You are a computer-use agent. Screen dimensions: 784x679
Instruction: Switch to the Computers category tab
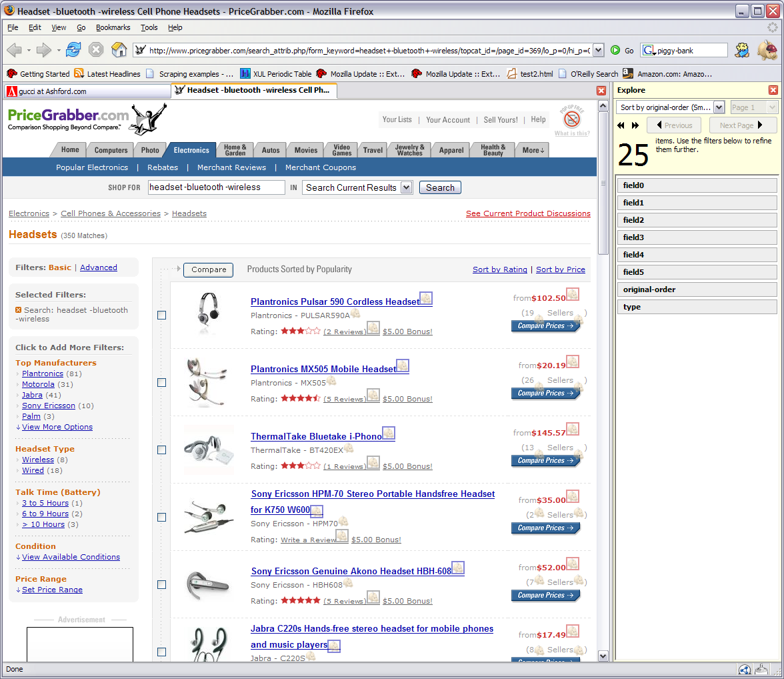coord(111,150)
